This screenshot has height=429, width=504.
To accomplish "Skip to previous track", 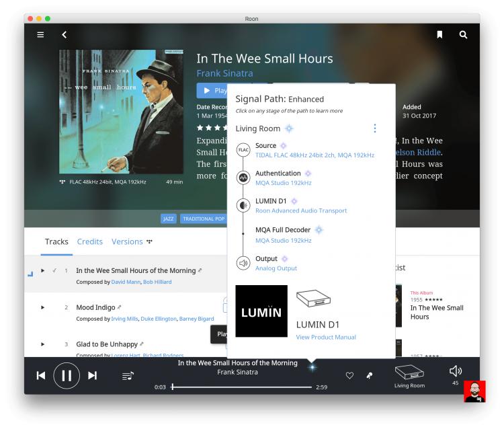I will tap(41, 375).
